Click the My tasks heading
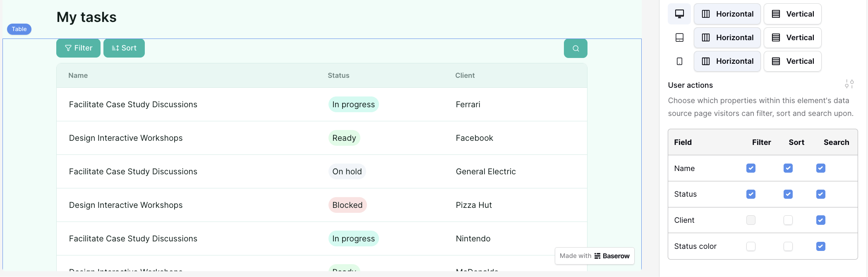The image size is (868, 277). (86, 17)
